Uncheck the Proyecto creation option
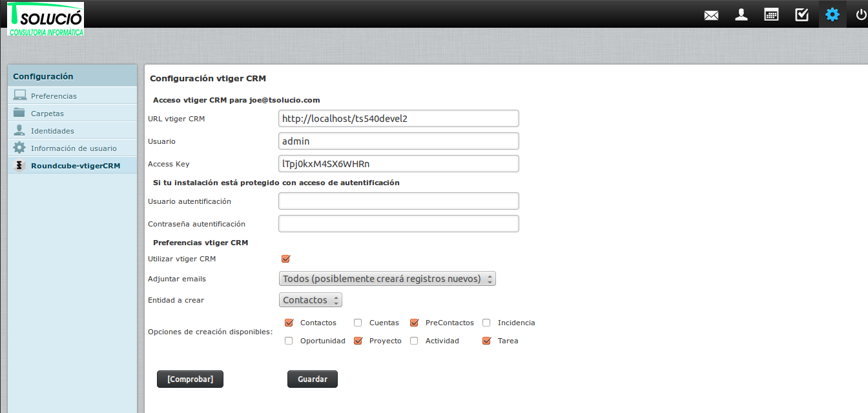Screen dimensions: 868x413 358,341
